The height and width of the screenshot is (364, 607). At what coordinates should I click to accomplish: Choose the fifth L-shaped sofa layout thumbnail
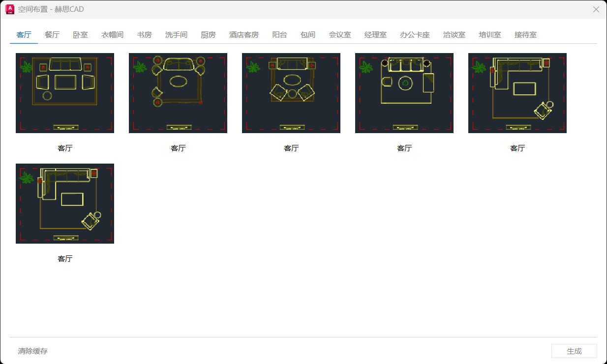tap(517, 93)
